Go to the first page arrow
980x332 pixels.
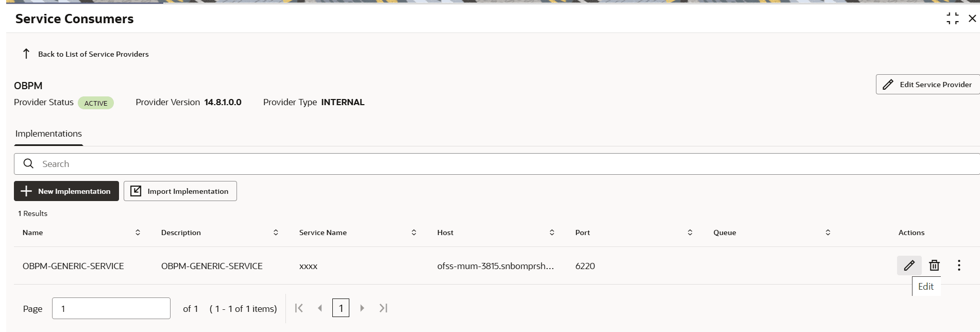[299, 308]
